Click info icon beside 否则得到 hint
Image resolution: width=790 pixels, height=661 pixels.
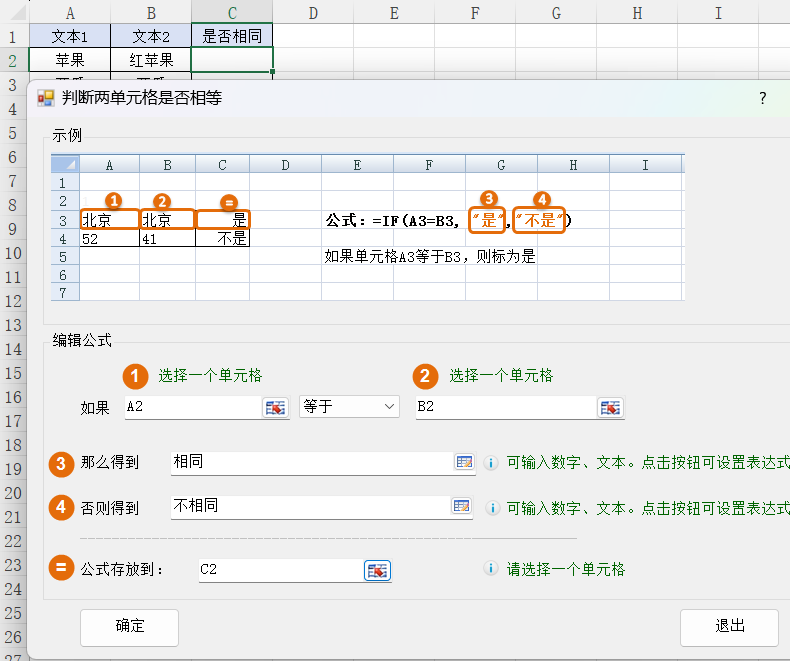pos(491,507)
